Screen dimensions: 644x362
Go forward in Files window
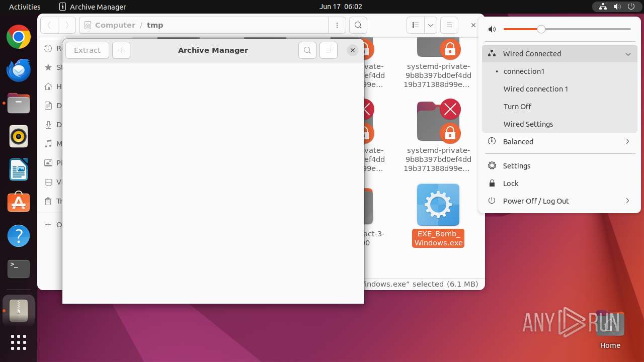click(x=67, y=25)
